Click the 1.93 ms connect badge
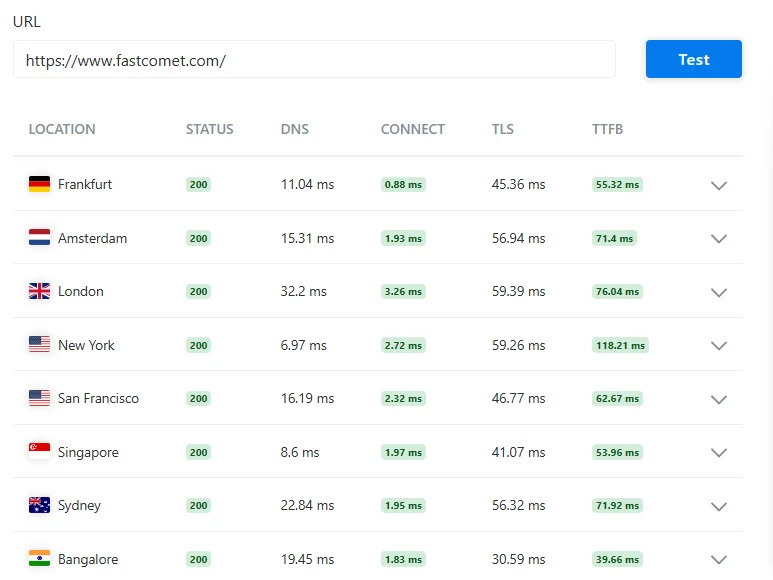 403,238
